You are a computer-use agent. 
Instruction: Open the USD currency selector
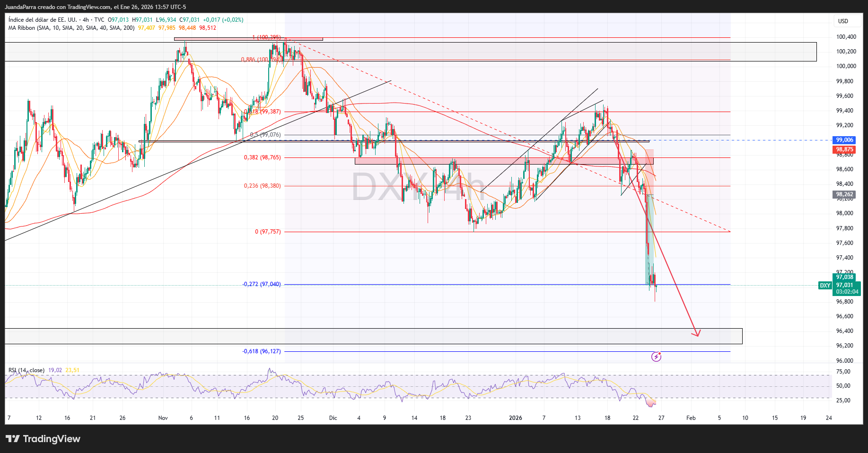[843, 21]
